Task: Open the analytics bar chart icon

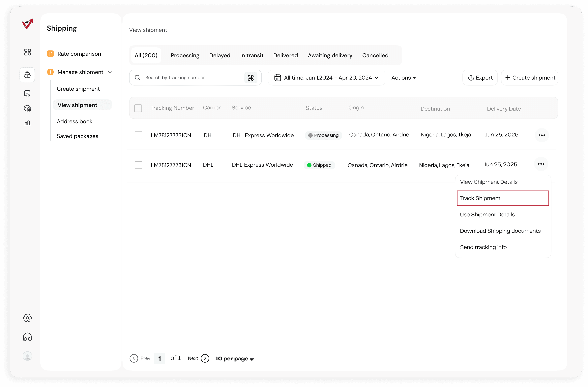Action: [x=27, y=123]
